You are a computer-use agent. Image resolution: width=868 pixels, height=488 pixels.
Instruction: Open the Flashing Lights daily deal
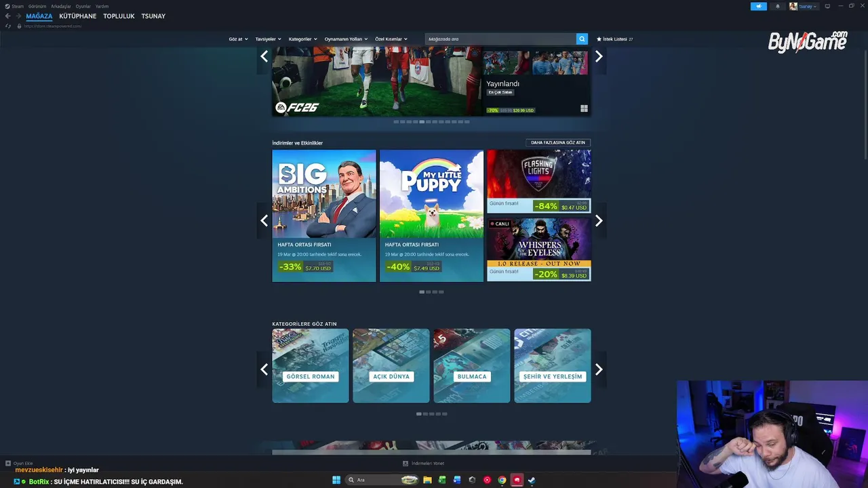coord(539,182)
